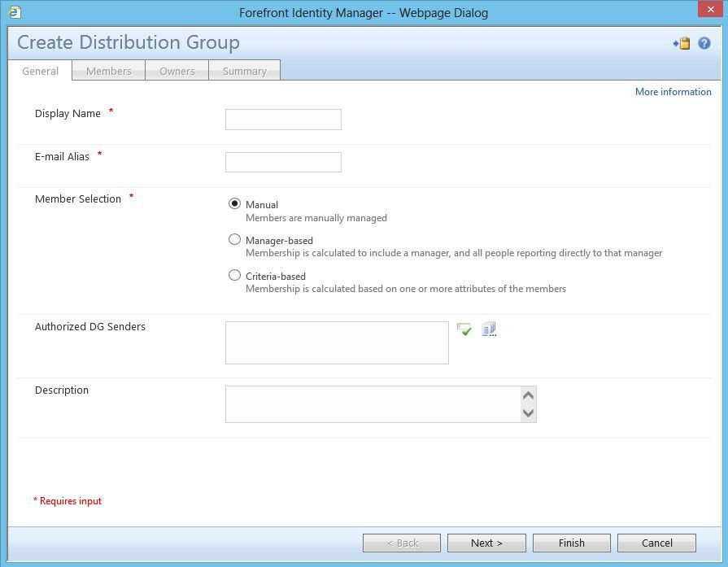Select the Manager-based radio option
728x567 pixels.
234,239
